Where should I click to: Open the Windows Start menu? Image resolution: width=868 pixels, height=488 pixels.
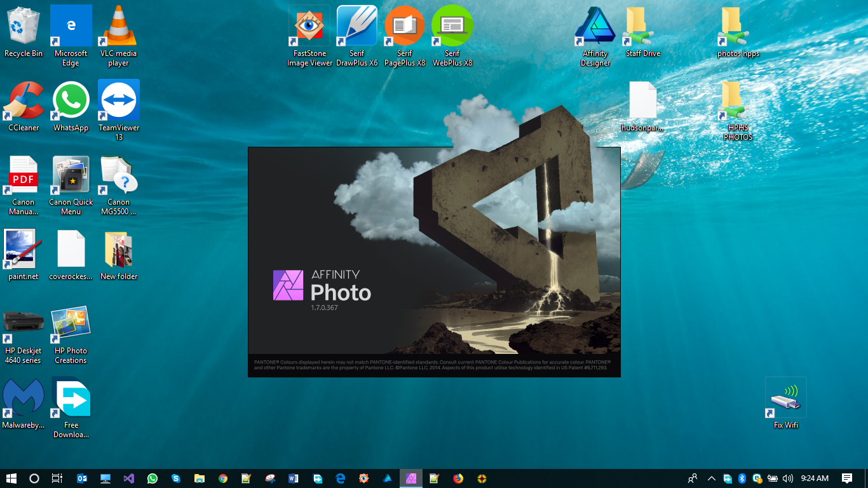(11, 478)
